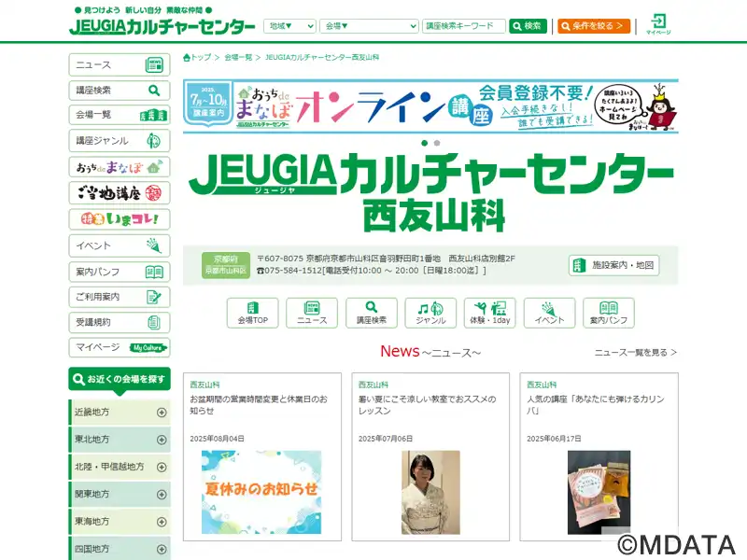Open 案内パンフ in the left sidebar
Viewport: 747px width, 560px height.
(x=120, y=272)
